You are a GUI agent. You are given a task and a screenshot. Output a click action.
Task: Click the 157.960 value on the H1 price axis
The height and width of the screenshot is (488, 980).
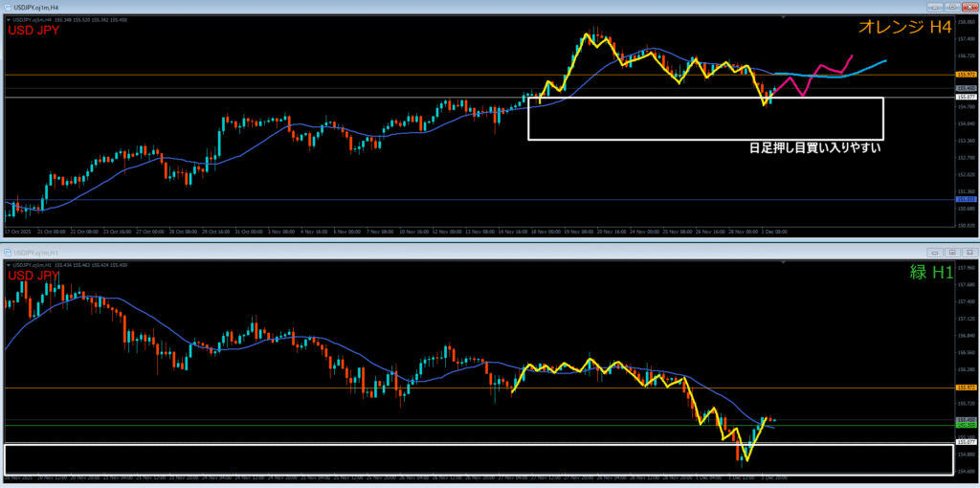pyautogui.click(x=966, y=267)
